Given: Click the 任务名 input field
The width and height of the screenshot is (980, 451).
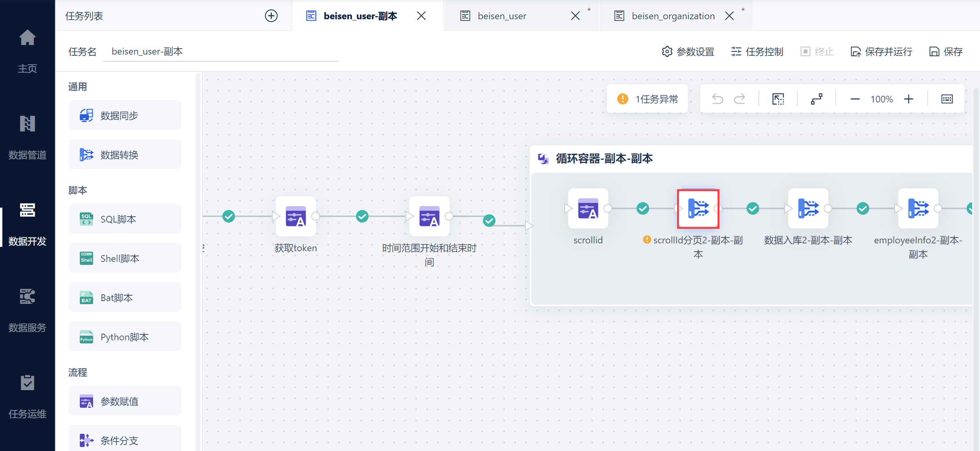Looking at the screenshot, I should click(x=220, y=51).
